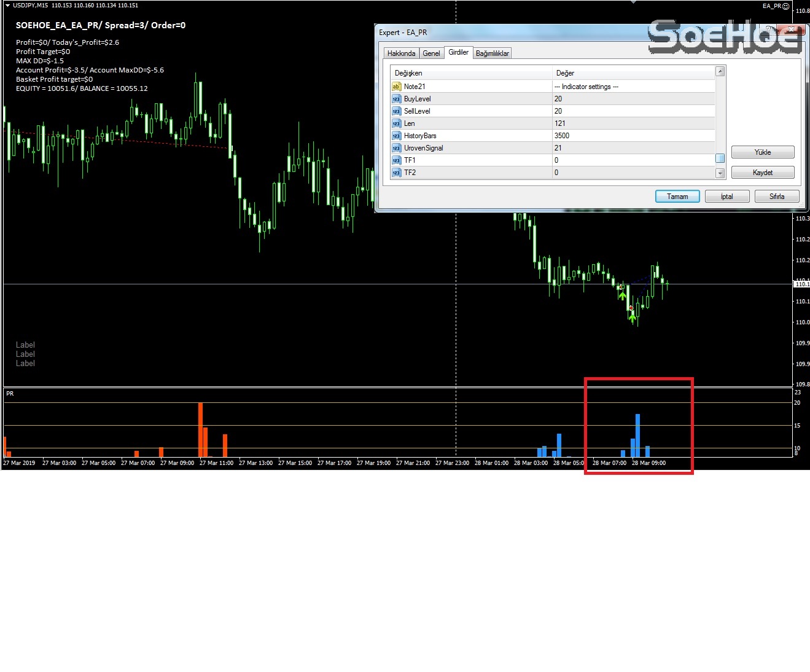Click the Sıfırla reset button
This screenshot has width=810, height=672.
pyautogui.click(x=777, y=197)
